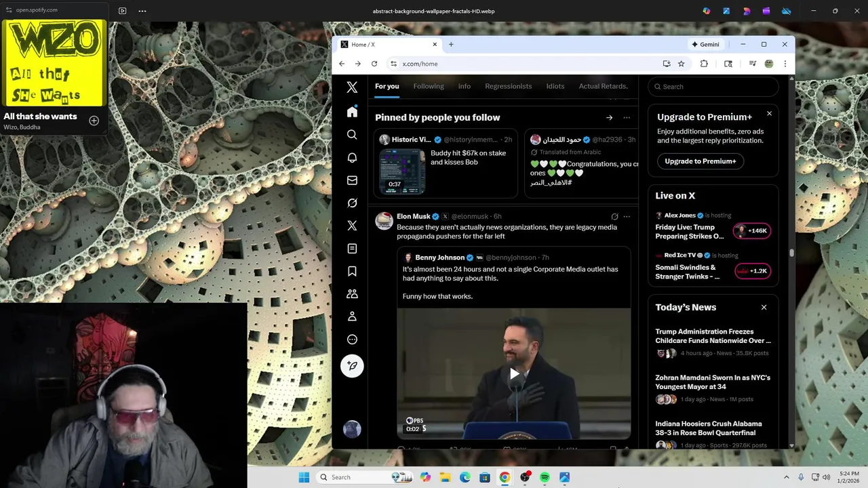Click arrow to see more pinned posts
868x488 pixels.
[609, 117]
